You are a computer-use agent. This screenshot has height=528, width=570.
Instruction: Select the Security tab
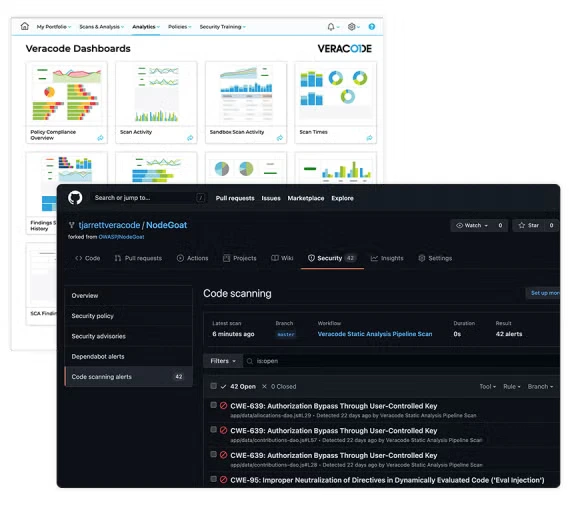tap(332, 258)
